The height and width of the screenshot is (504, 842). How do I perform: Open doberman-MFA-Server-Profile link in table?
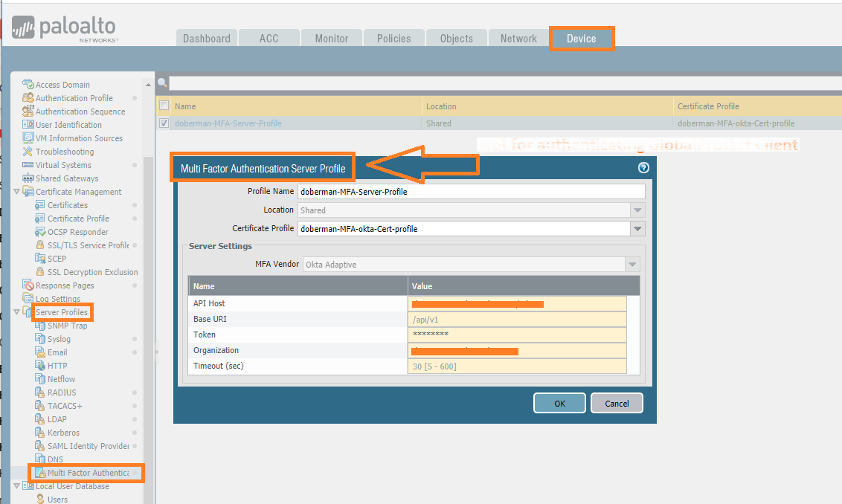pos(228,123)
